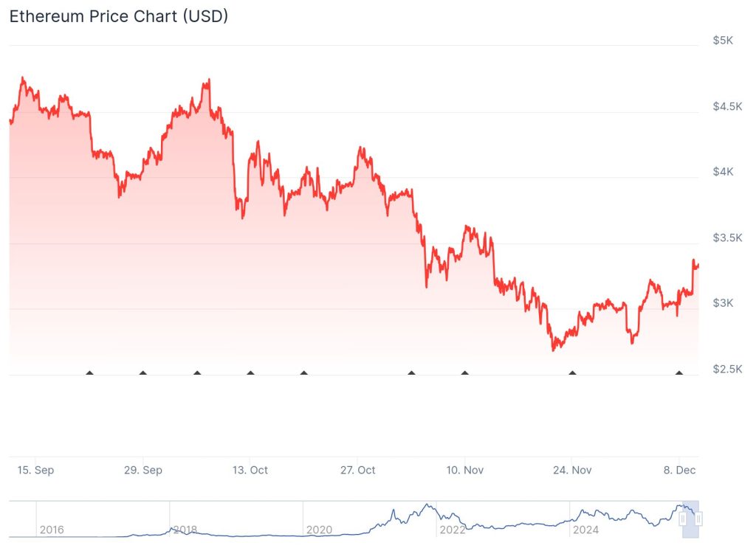Click the diamond event marker above 13. Oct
The width and height of the screenshot is (756, 551).
point(250,373)
